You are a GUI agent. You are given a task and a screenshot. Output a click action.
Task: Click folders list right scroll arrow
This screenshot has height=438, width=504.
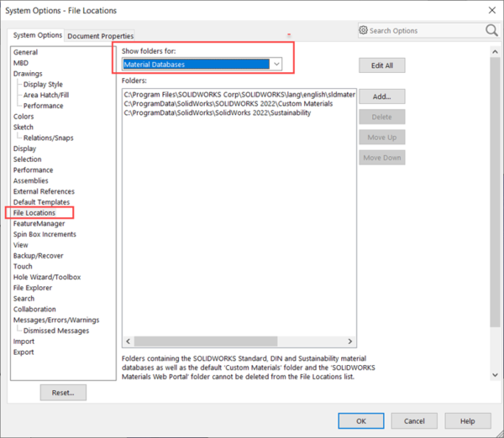pos(350,341)
